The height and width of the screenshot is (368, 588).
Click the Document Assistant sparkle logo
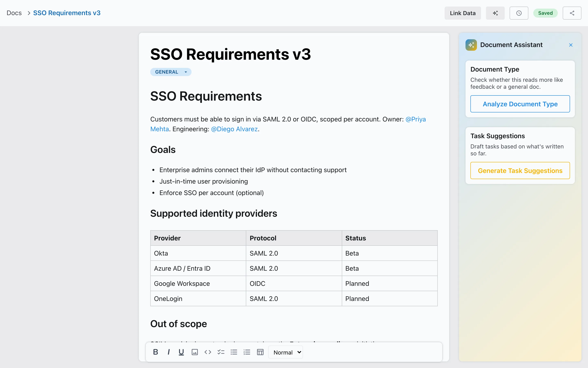[x=471, y=45]
